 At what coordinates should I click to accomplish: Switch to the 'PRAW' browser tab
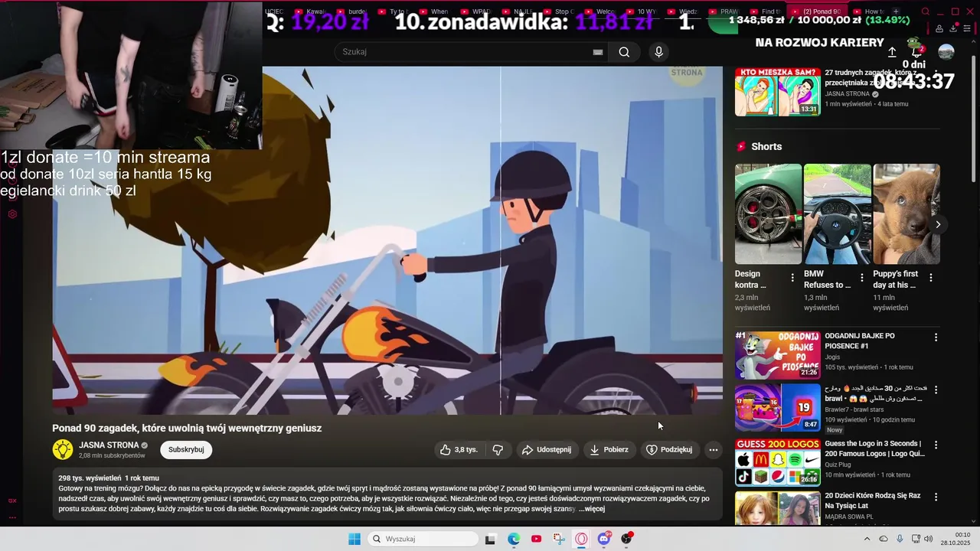pyautogui.click(x=724, y=11)
